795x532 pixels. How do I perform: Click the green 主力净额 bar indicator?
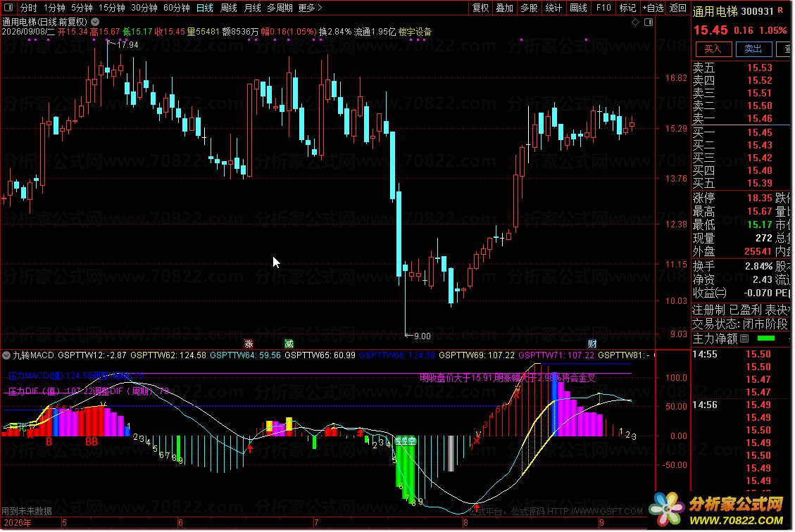click(765, 338)
